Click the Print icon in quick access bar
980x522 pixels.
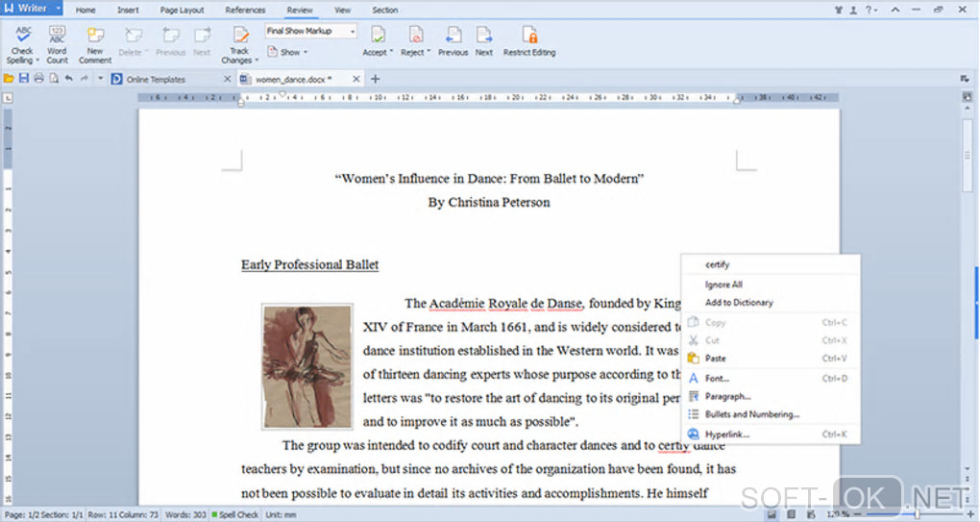pos(38,79)
